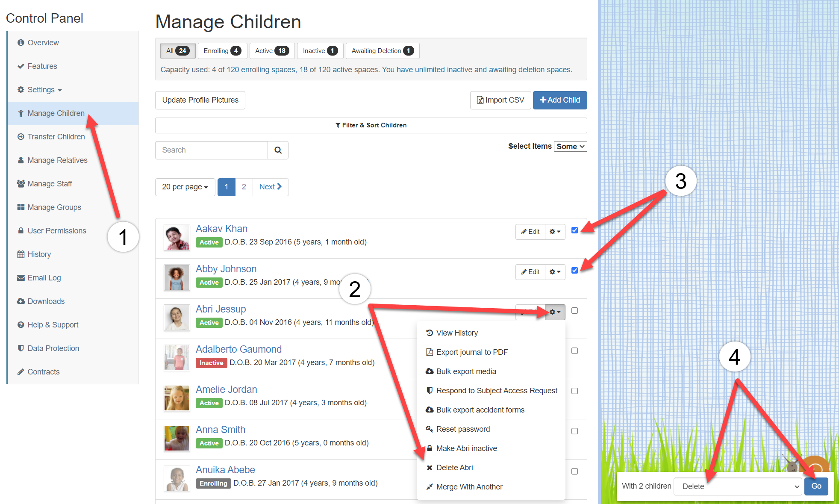Click the Manage Staff people icon
839x504 pixels.
21,183
